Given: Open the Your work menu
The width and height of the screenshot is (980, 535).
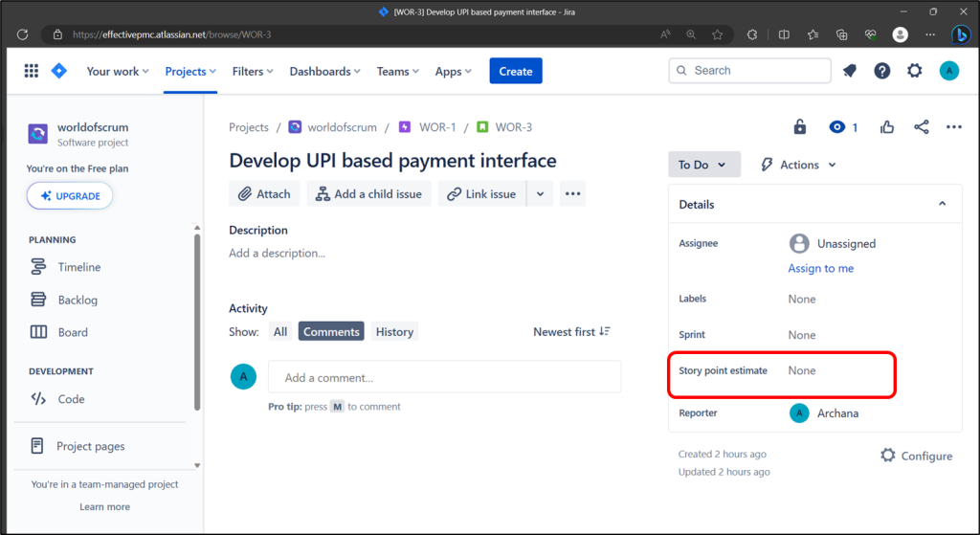Looking at the screenshot, I should tap(118, 71).
